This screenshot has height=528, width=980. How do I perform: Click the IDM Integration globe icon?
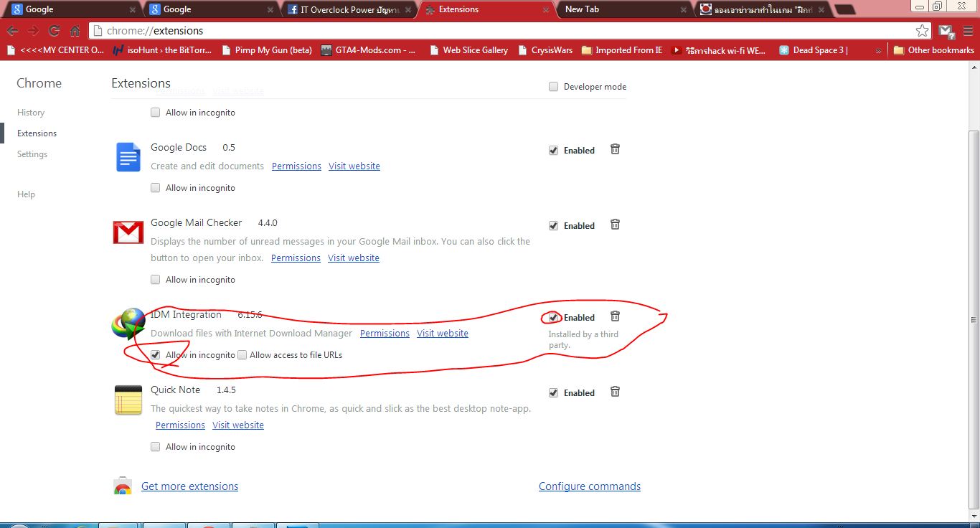[128, 324]
